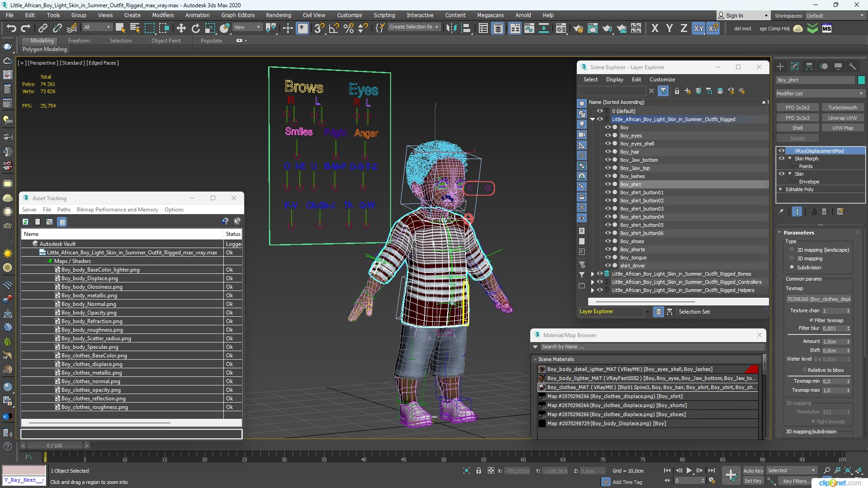Open the Workspaces Default dropdown

[835, 16]
